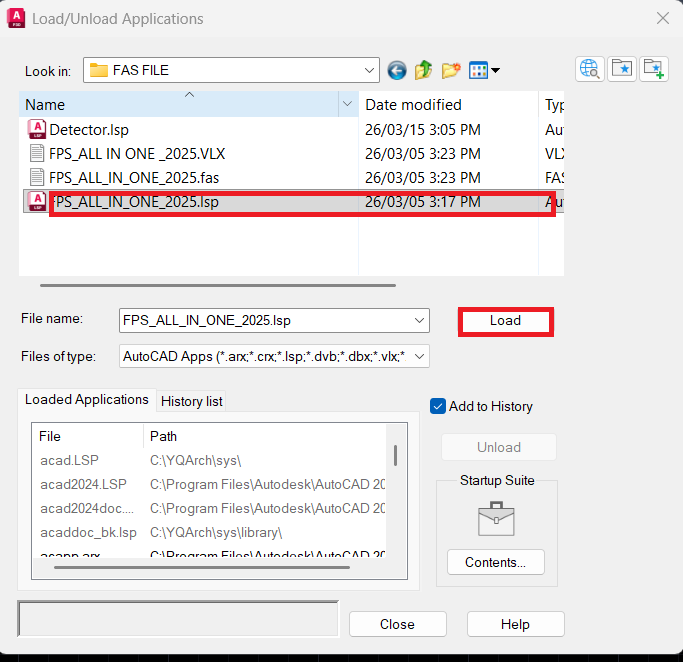This screenshot has height=662, width=683.
Task: Open the Views dropdown arrow
Action: (x=495, y=70)
